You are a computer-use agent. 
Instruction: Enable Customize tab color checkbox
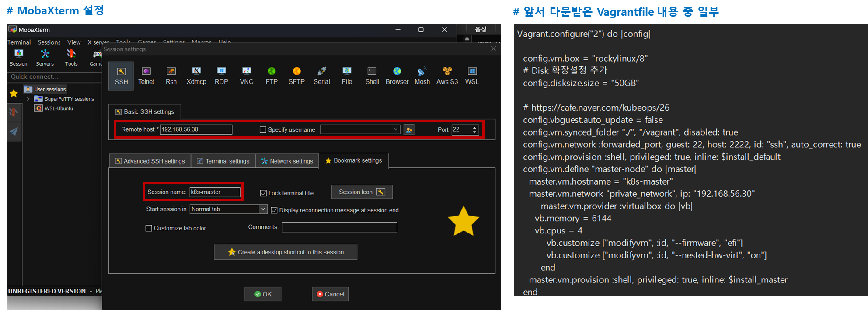[x=149, y=228]
